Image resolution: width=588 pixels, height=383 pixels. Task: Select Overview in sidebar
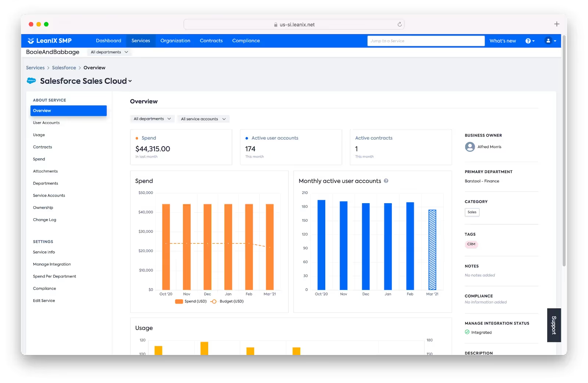click(x=68, y=111)
